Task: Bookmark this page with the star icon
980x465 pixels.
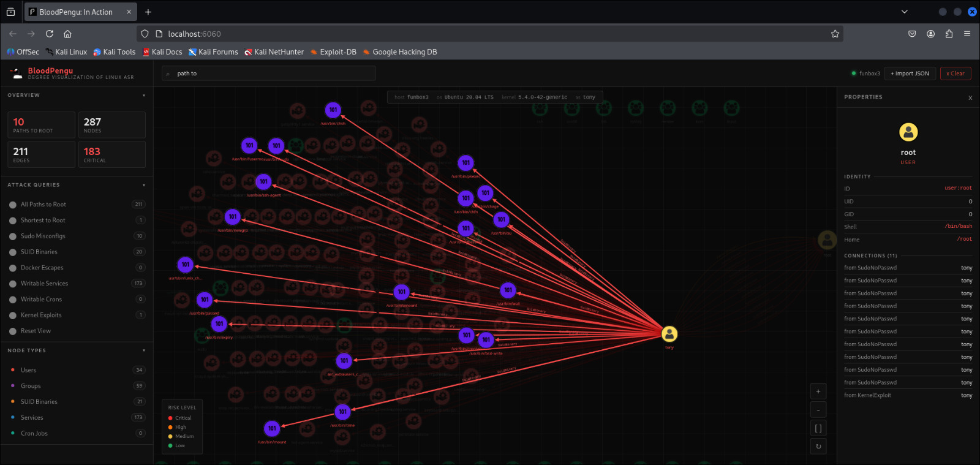Action: pos(835,34)
